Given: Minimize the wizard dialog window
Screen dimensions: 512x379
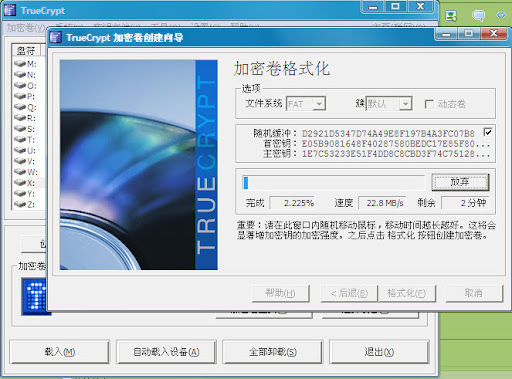Looking at the screenshot, I should tap(447, 34).
